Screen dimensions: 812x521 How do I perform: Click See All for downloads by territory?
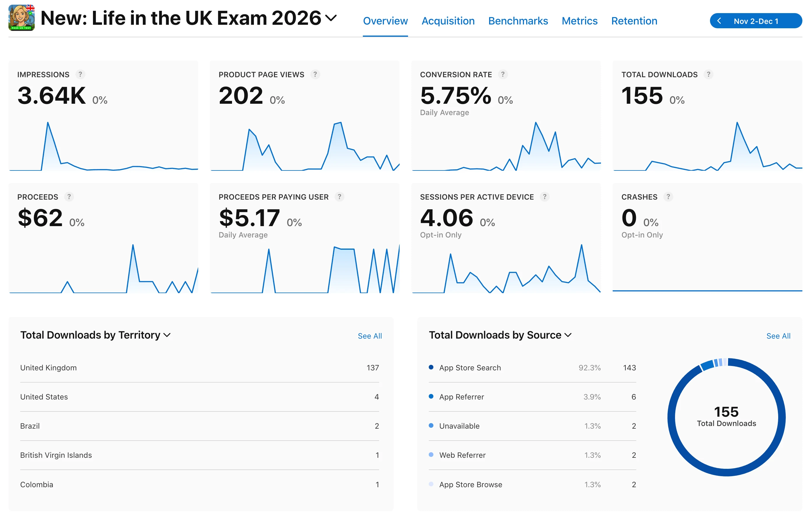tap(370, 336)
